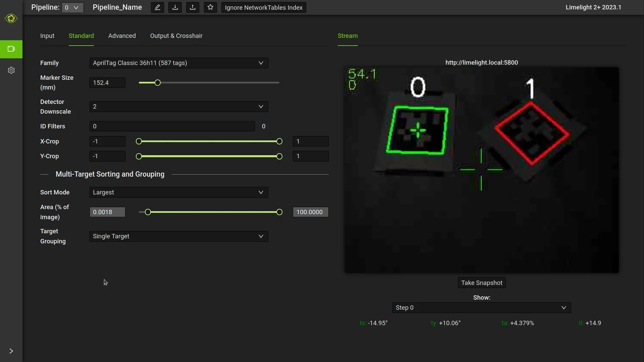Open the AprilTag Family dropdown

(x=178, y=63)
